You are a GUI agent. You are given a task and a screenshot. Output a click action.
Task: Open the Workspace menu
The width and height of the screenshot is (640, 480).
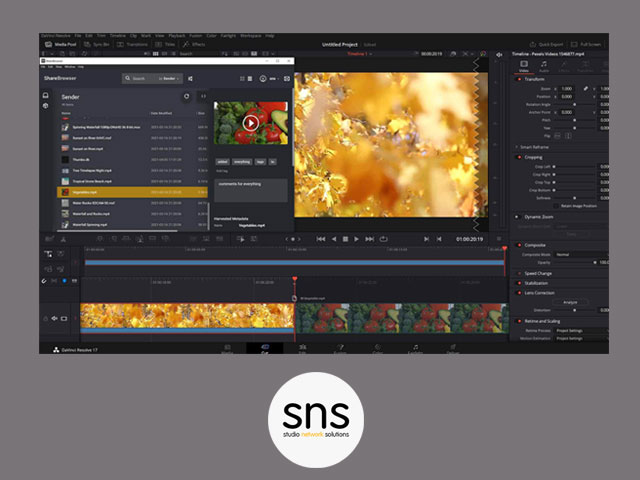(251, 36)
